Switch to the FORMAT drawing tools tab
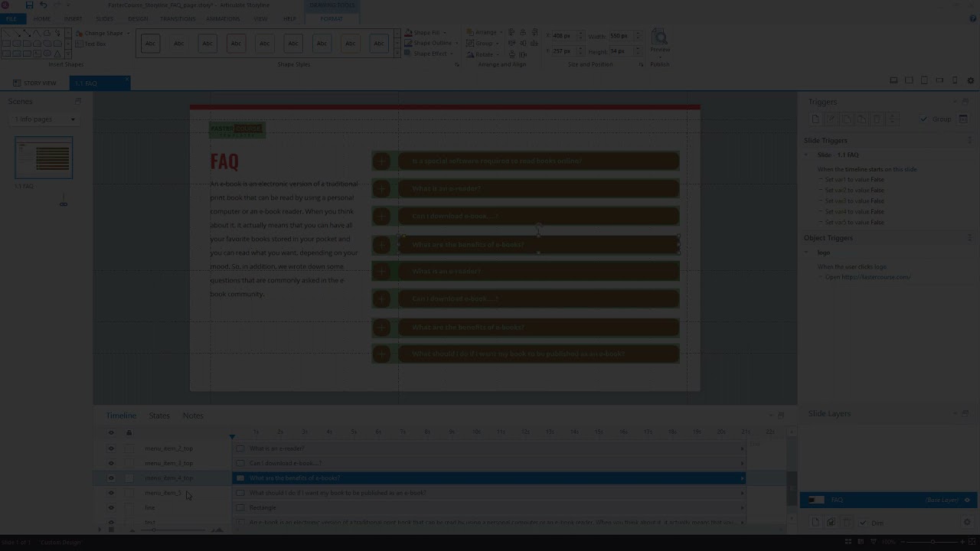Image resolution: width=980 pixels, height=551 pixels. click(332, 18)
